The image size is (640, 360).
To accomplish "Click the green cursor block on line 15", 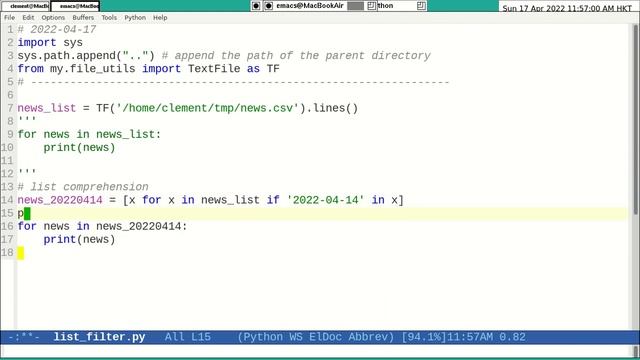I will pyautogui.click(x=27, y=213).
